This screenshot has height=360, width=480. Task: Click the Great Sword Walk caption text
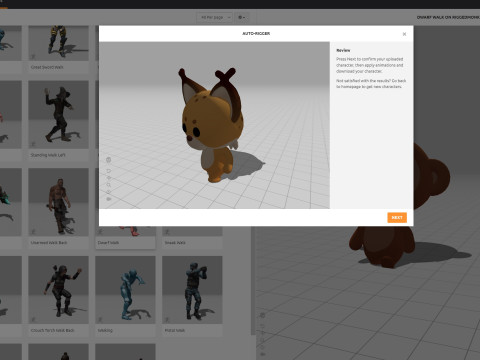47,67
